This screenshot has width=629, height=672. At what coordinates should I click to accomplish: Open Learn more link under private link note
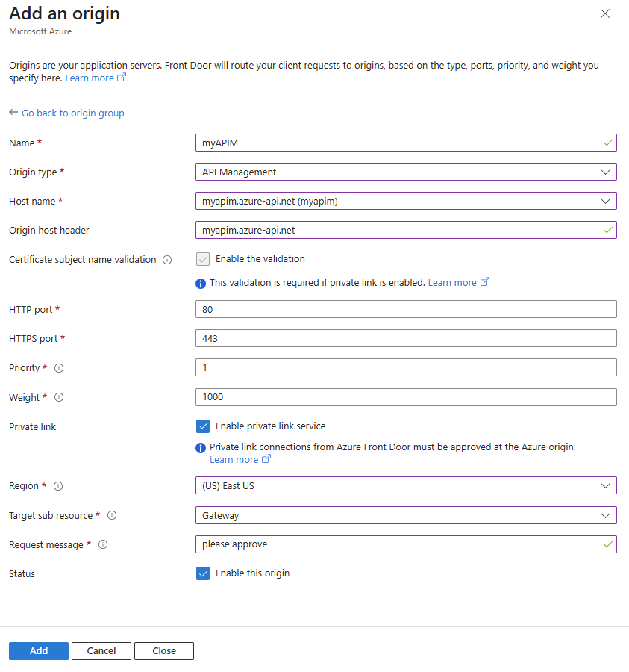234,460
